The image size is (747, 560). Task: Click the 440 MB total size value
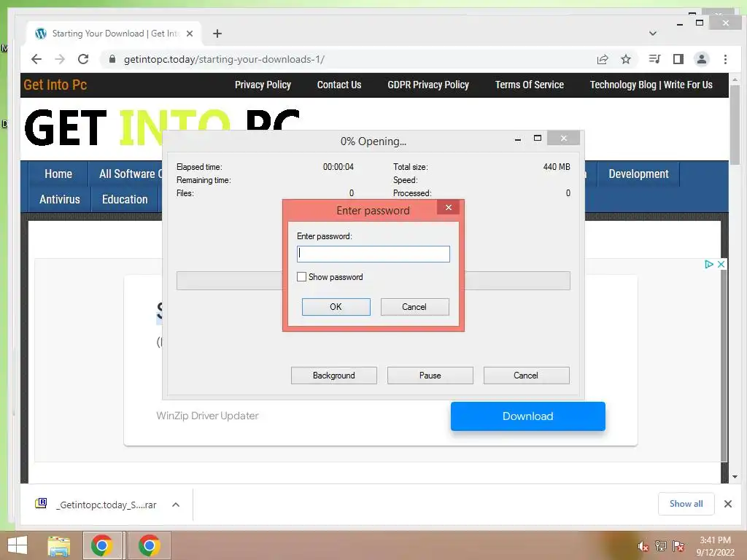[557, 167]
